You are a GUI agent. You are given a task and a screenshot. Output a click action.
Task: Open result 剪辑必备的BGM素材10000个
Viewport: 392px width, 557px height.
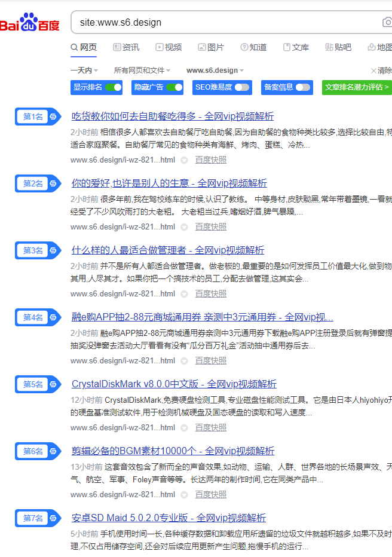pos(173,451)
